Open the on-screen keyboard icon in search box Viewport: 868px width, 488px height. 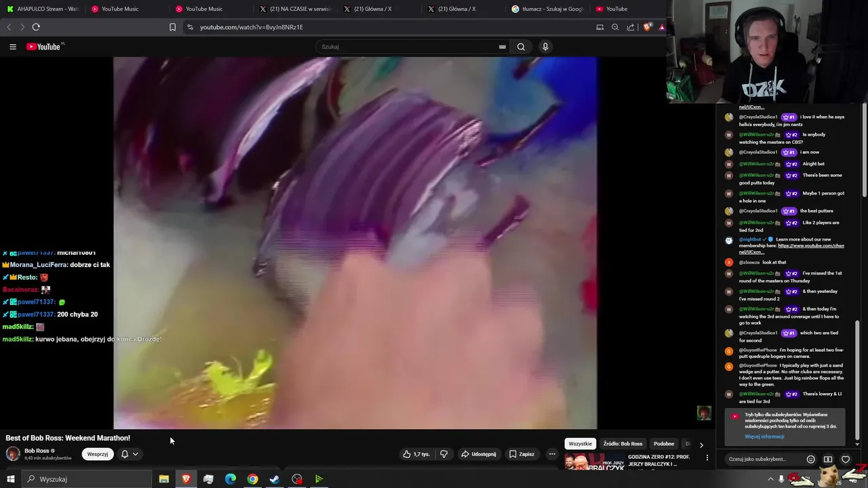pos(502,47)
